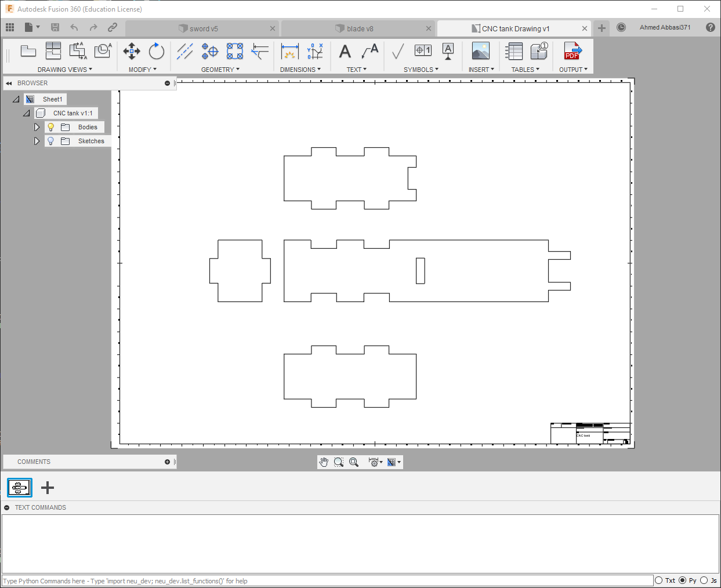Undo the last action

(x=74, y=27)
